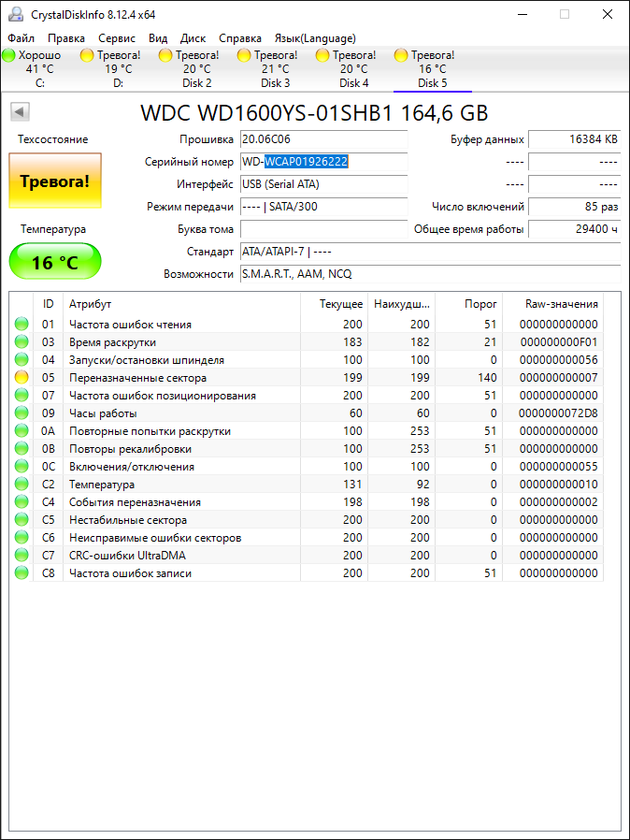Click threshold value 140 of Переназначенные сектора
The height and width of the screenshot is (840, 630).
point(487,378)
